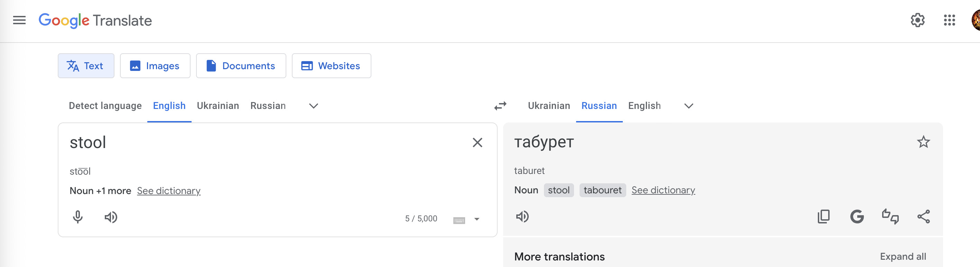The width and height of the screenshot is (980, 267).
Task: Expand more target languages chevron
Action: tap(688, 106)
